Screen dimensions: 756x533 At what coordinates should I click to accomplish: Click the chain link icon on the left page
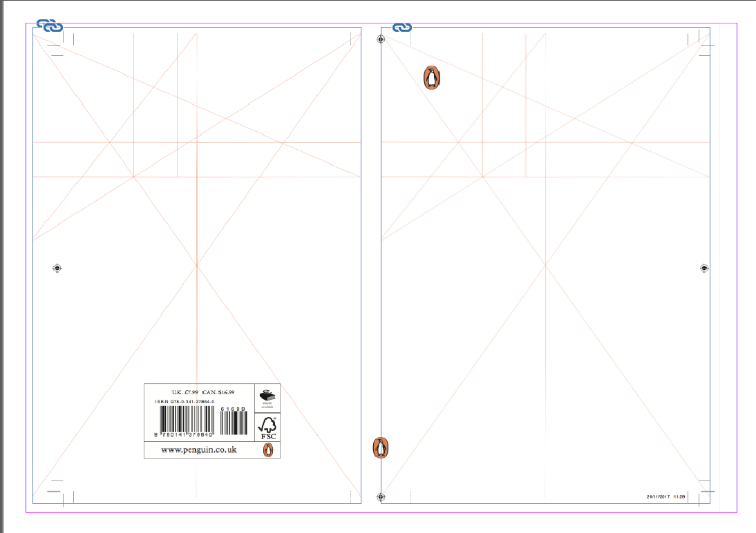pyautogui.click(x=49, y=25)
